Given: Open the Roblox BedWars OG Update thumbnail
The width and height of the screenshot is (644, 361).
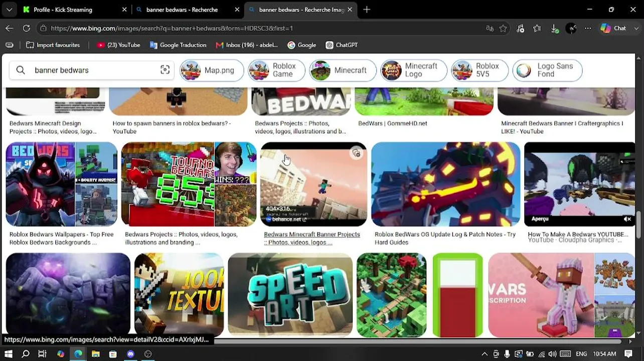Looking at the screenshot, I should (446, 185).
